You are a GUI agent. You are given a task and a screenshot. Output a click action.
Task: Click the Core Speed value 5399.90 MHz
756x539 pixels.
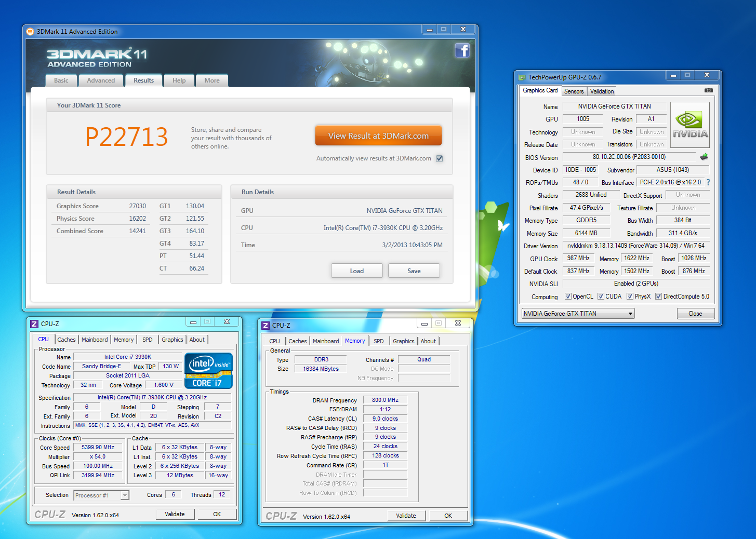click(98, 447)
